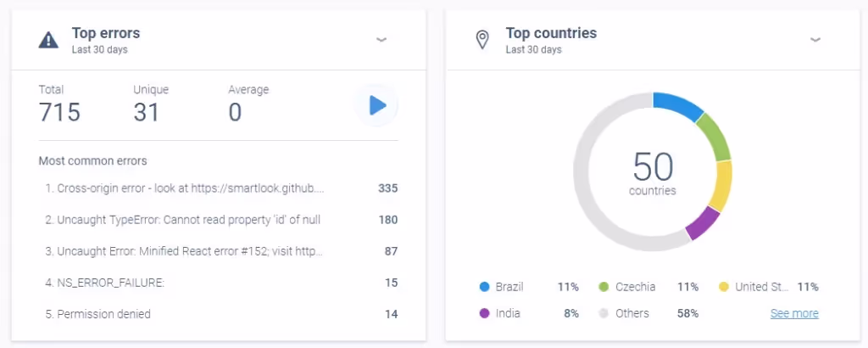Screen dimensions: 868x348
Task: Click the Top countries card title
Action: pyautogui.click(x=551, y=33)
